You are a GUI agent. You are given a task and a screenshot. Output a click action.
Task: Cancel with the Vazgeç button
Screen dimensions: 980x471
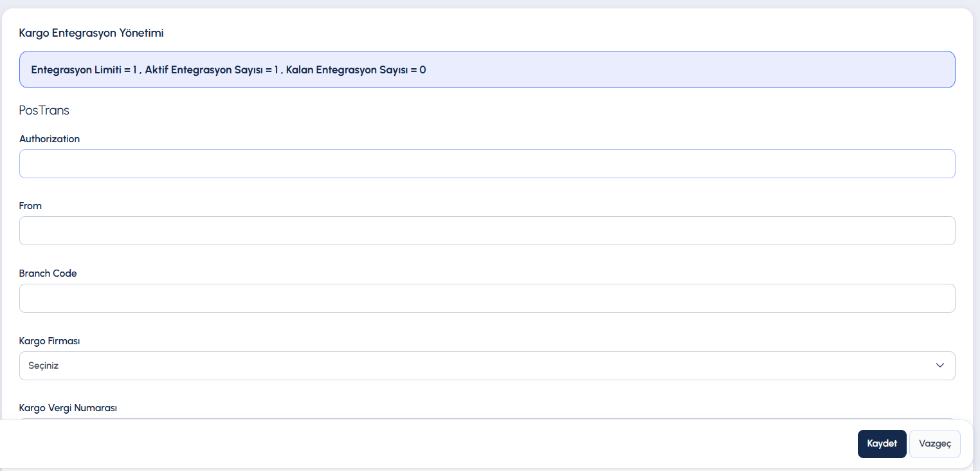[934, 444]
